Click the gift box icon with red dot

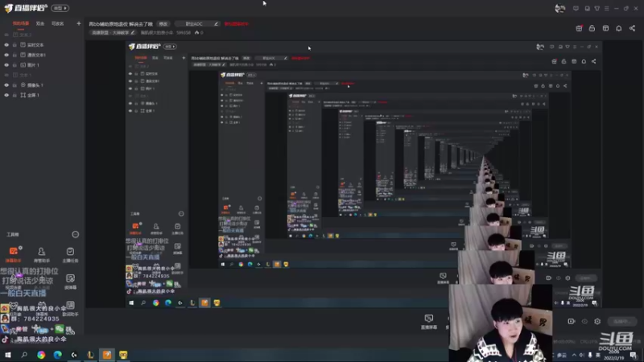579,28
